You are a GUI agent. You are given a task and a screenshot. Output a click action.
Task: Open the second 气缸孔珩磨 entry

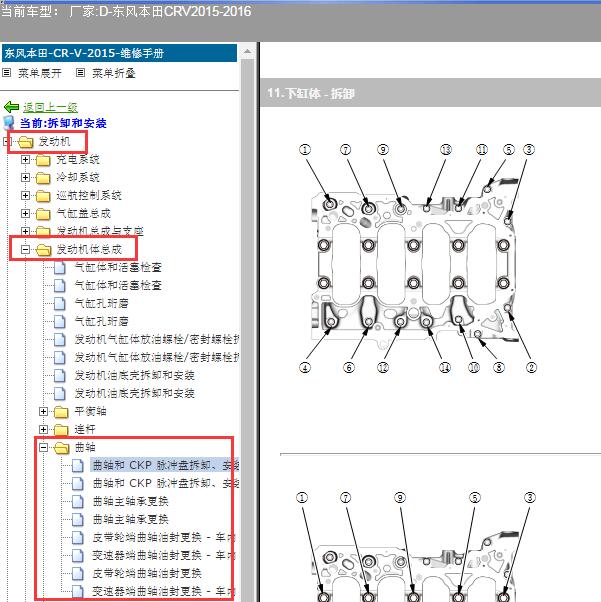coord(101,321)
